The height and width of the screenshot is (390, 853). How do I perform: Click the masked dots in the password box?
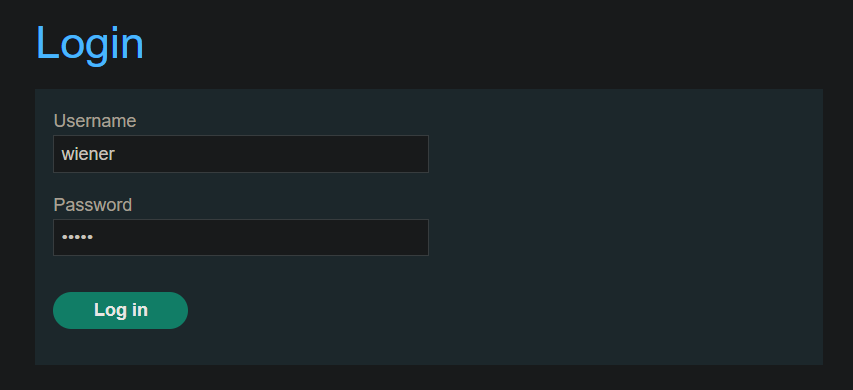(x=77, y=237)
